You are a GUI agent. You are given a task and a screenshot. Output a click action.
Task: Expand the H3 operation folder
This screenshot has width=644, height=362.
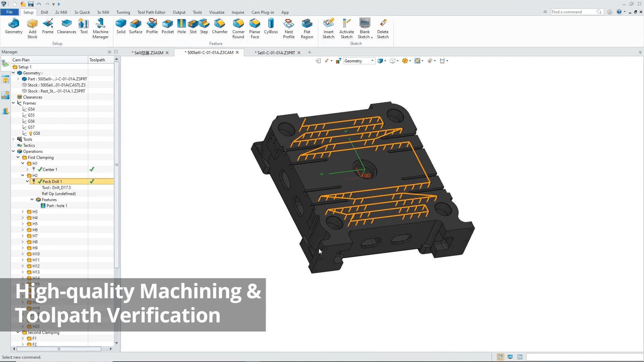pyautogui.click(x=23, y=212)
